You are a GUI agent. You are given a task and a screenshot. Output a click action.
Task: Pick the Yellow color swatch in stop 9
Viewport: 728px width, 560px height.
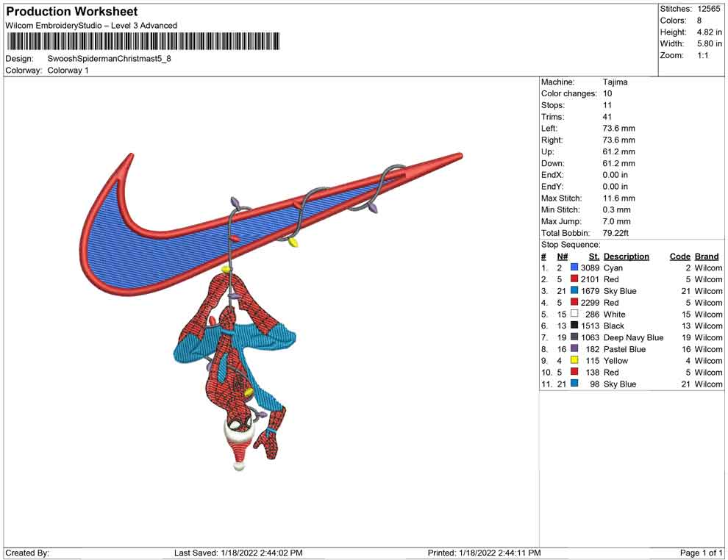[574, 360]
